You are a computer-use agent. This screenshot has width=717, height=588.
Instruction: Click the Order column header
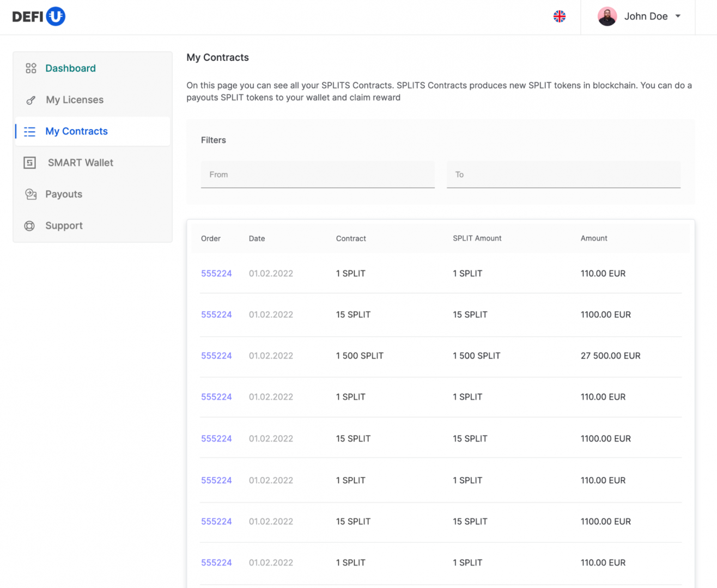[x=211, y=238]
